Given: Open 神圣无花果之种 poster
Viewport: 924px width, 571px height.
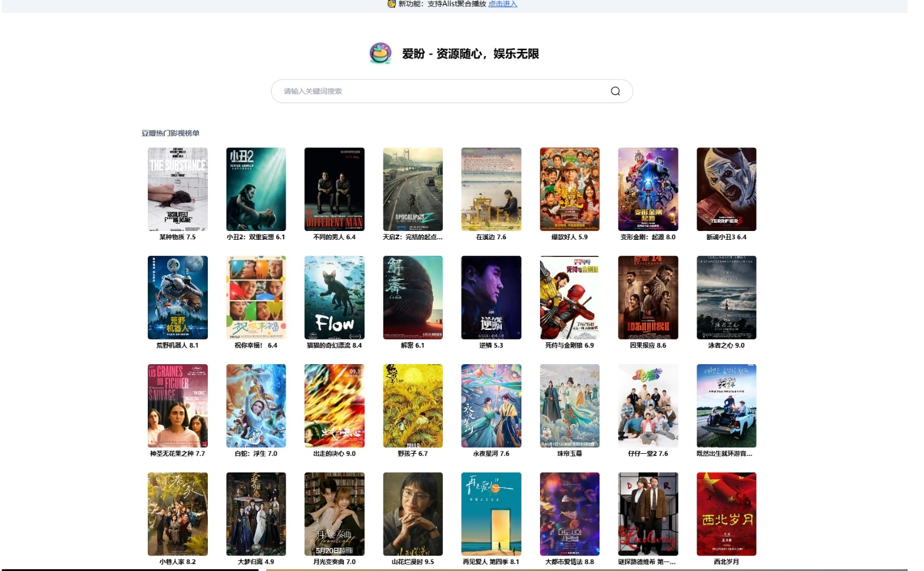Looking at the screenshot, I should point(178,406).
